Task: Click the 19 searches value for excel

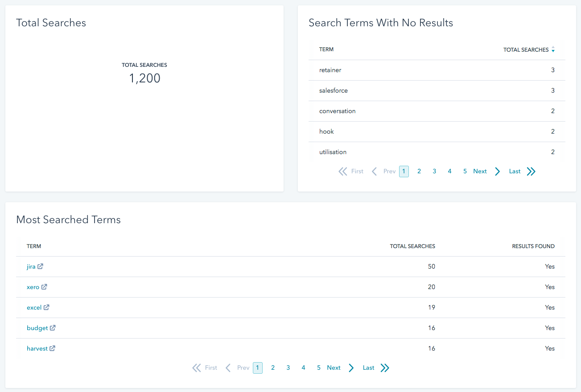Action: (431, 308)
